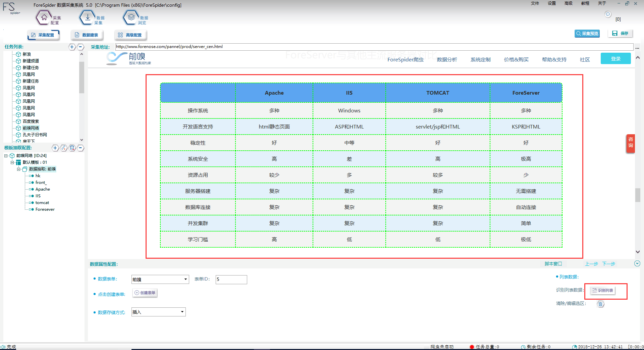The height and width of the screenshot is (350, 644).
Task: Open the 数据采集 download hexagon icon
Action: click(x=88, y=18)
